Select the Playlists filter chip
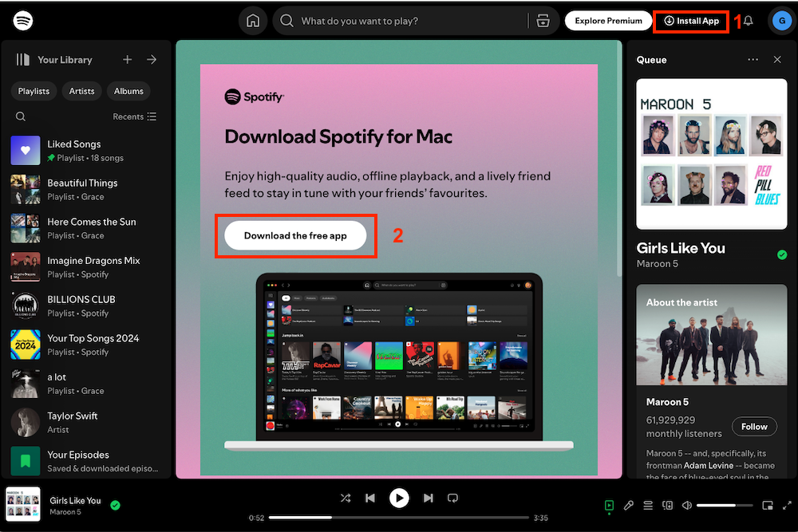798x532 pixels. click(34, 91)
